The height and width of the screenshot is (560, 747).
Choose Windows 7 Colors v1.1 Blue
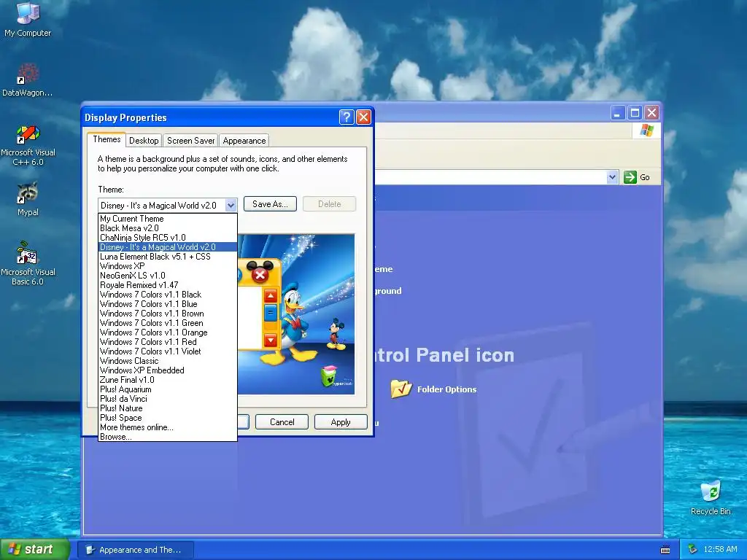click(x=168, y=304)
